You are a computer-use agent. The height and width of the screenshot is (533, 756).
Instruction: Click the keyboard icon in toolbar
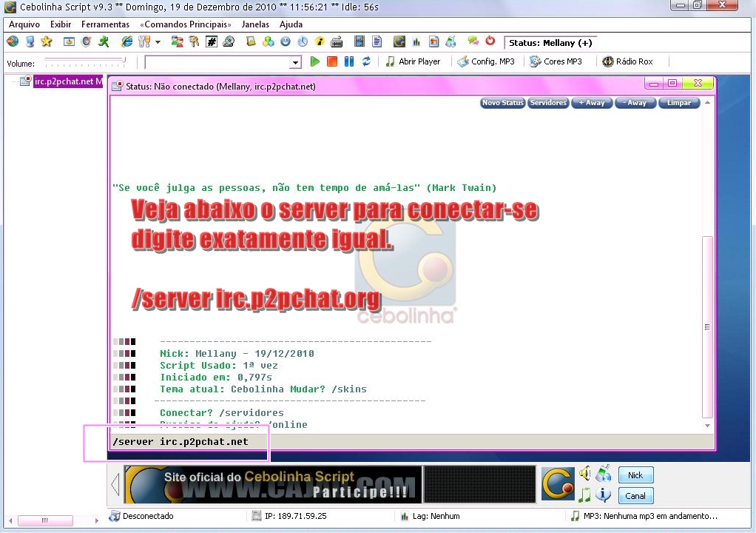tap(337, 42)
